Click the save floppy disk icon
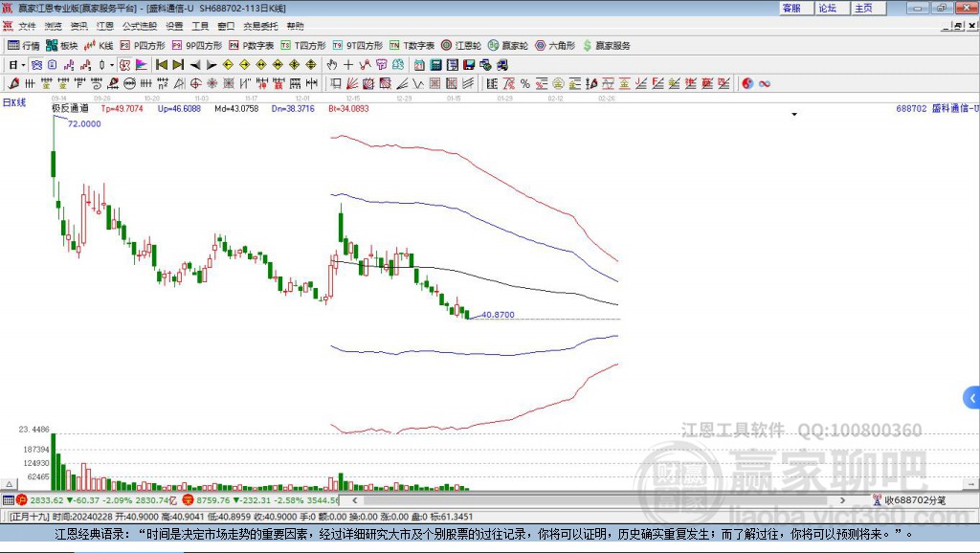 (469, 65)
